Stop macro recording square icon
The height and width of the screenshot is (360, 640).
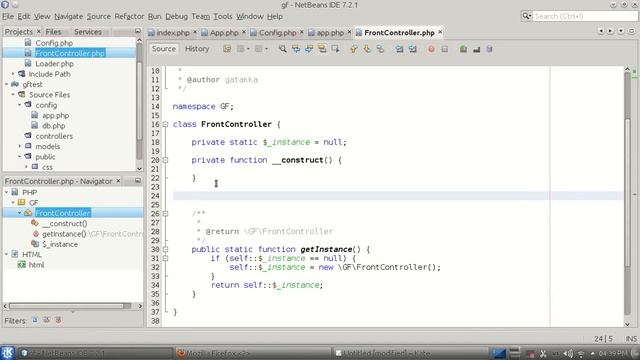445,49
